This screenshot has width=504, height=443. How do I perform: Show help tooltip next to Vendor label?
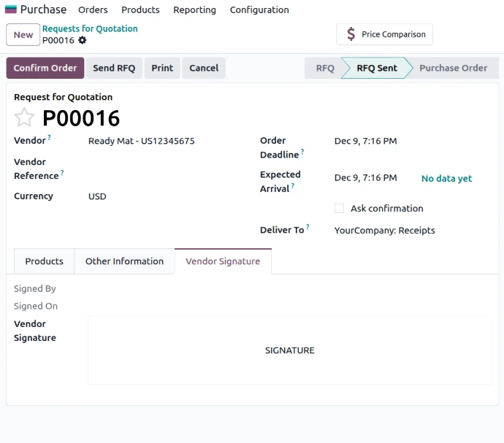point(50,137)
